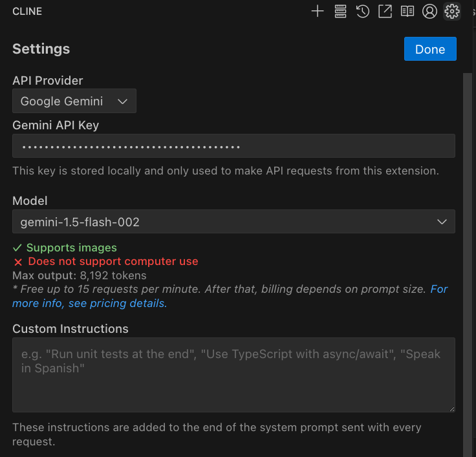This screenshot has height=457, width=476.
Task: Click the red X computer use icon
Action: [x=18, y=262]
